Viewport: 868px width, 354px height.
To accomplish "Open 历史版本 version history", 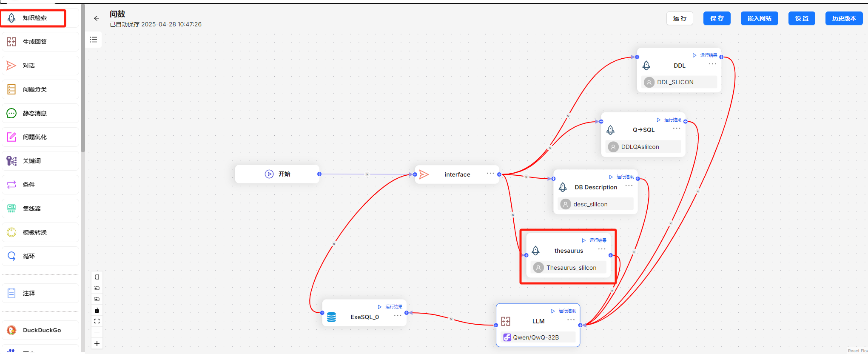I will [x=844, y=18].
